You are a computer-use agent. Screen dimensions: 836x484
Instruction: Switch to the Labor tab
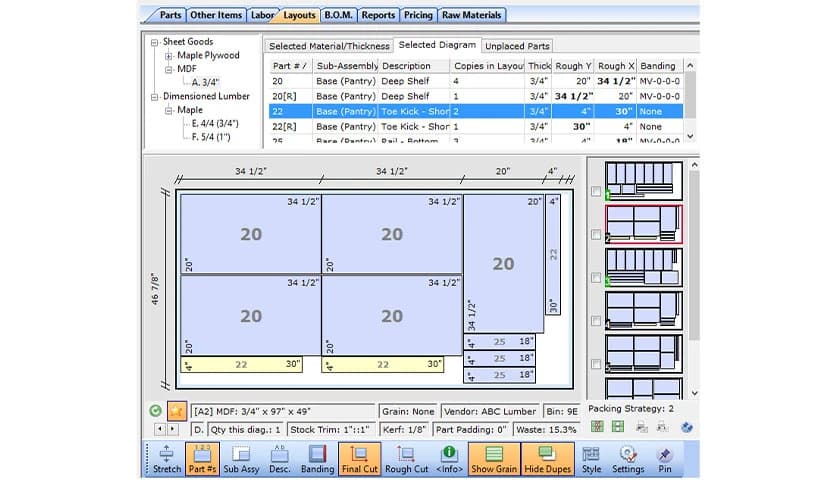(262, 15)
